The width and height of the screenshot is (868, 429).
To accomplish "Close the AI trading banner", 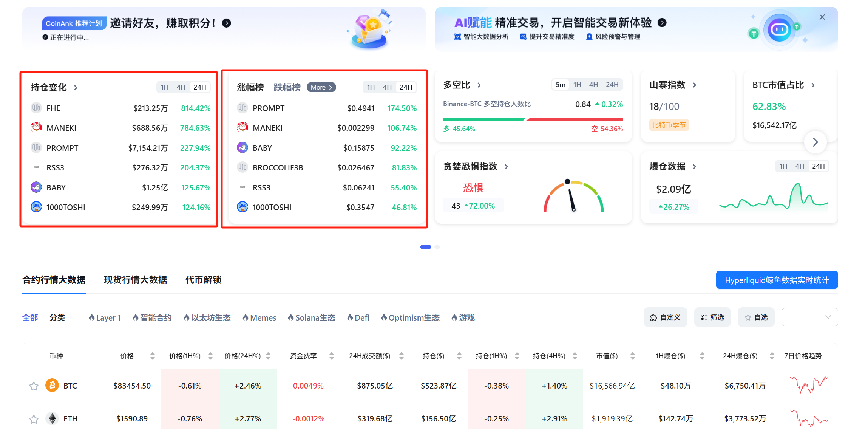I will pos(822,17).
